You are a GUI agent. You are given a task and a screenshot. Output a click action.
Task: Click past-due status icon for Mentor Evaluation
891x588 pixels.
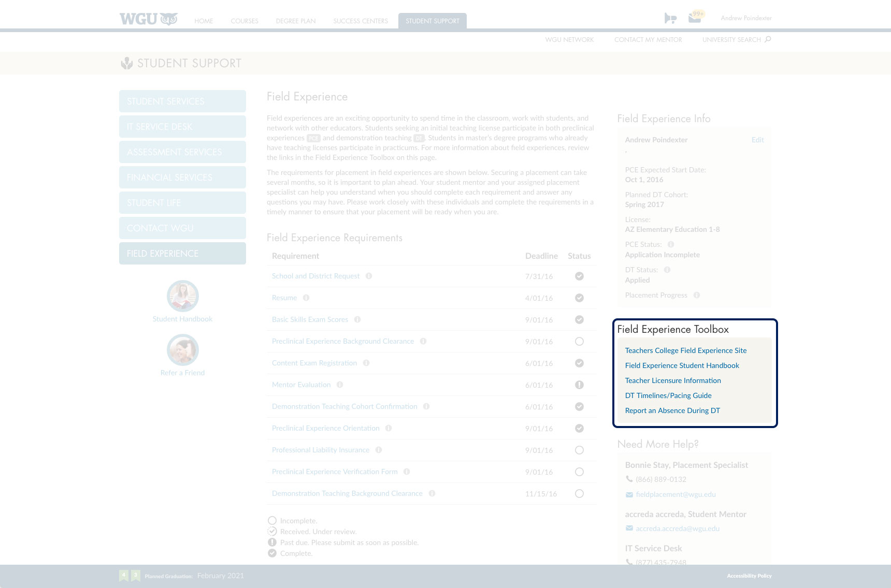point(579,385)
